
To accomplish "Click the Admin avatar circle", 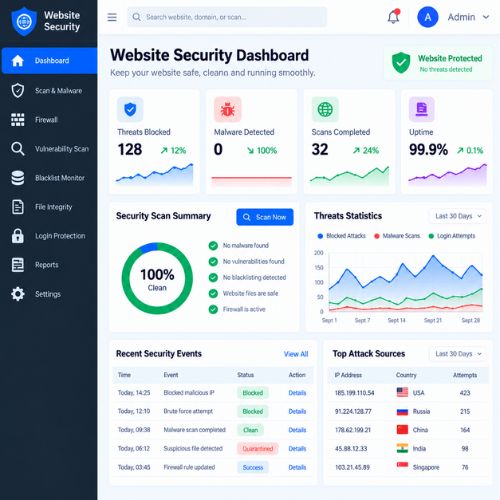I will coord(428,17).
